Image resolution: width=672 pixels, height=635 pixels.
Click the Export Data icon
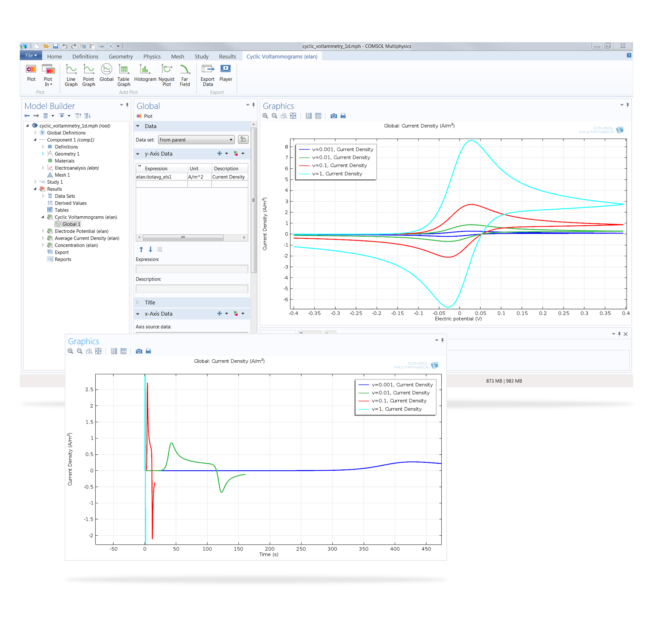(208, 75)
